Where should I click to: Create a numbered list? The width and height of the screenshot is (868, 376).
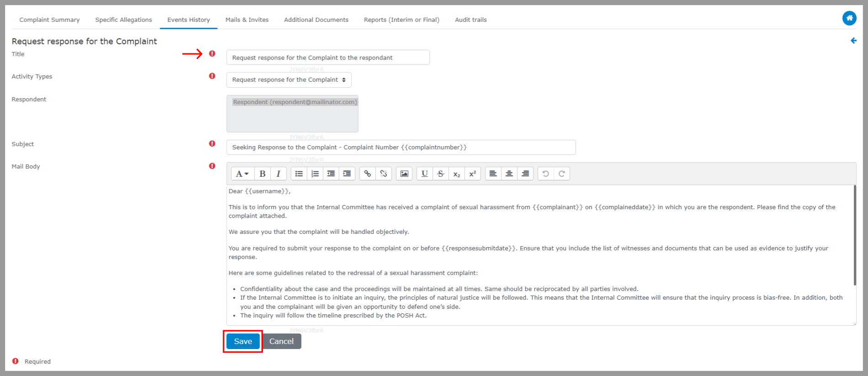315,174
